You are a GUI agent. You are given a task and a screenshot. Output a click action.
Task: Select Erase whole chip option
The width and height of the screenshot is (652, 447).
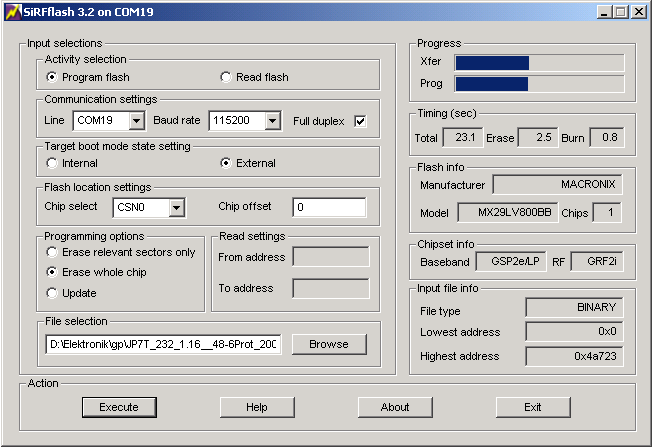point(52,272)
